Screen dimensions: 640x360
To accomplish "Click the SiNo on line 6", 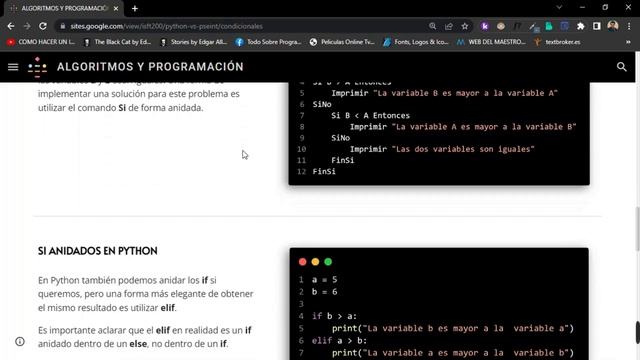I will 322,104.
